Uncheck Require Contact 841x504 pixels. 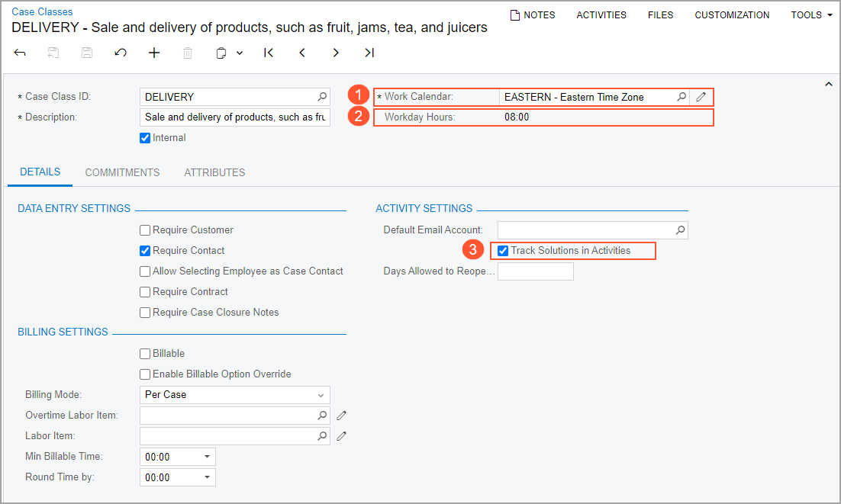point(145,251)
